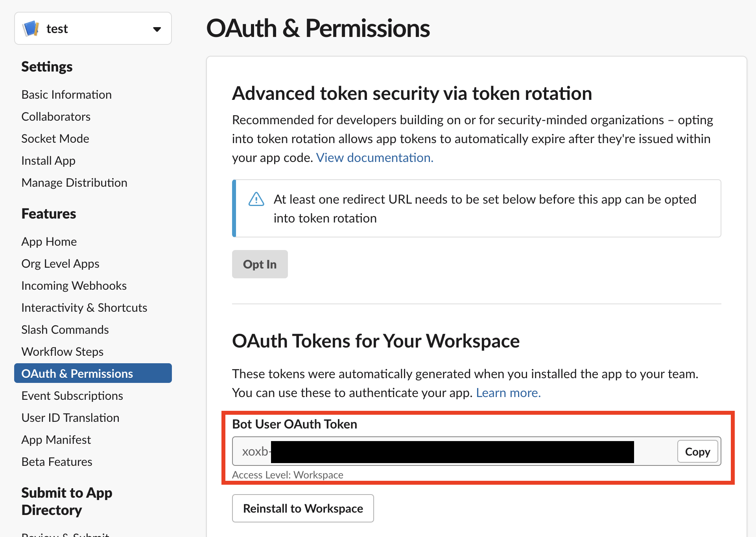Click the warning triangle icon in redirect URL alert
This screenshot has width=756, height=537.
click(256, 199)
